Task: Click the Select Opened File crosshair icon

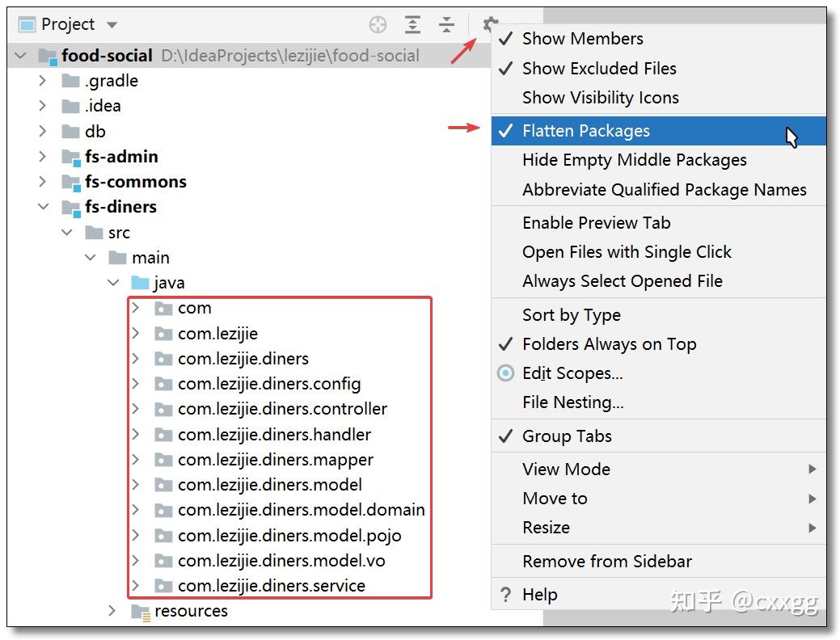Action: pos(378,24)
